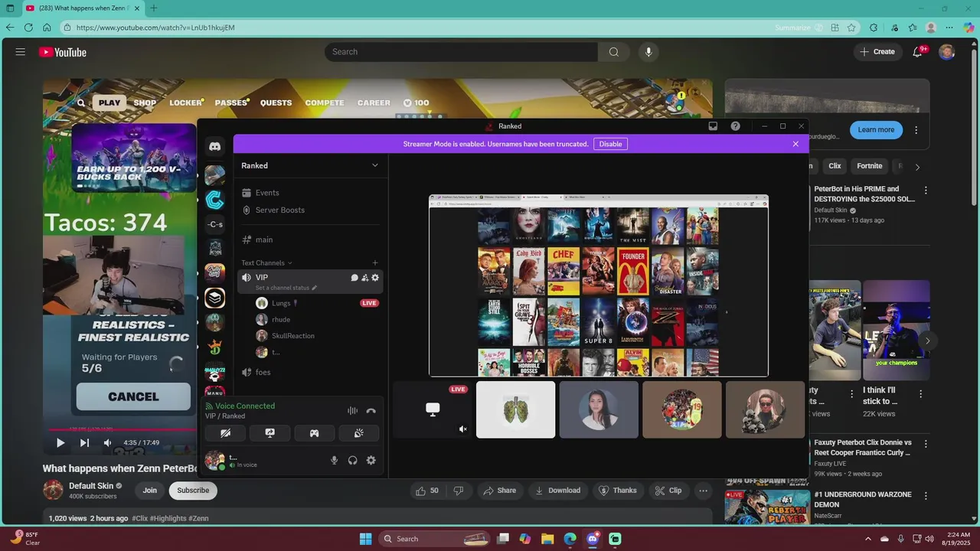Viewport: 980px width, 551px height.
Task: Open the white stacked-layers server icon
Action: (x=214, y=298)
